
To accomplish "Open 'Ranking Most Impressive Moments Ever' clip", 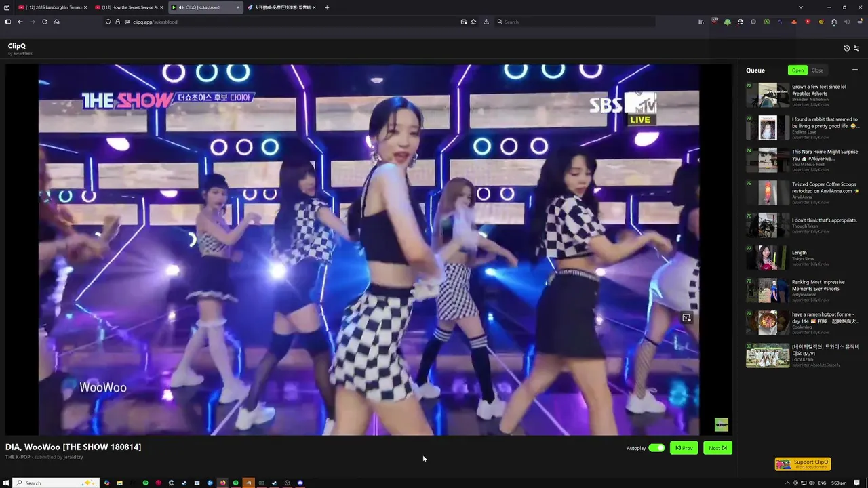I will pos(803,291).
